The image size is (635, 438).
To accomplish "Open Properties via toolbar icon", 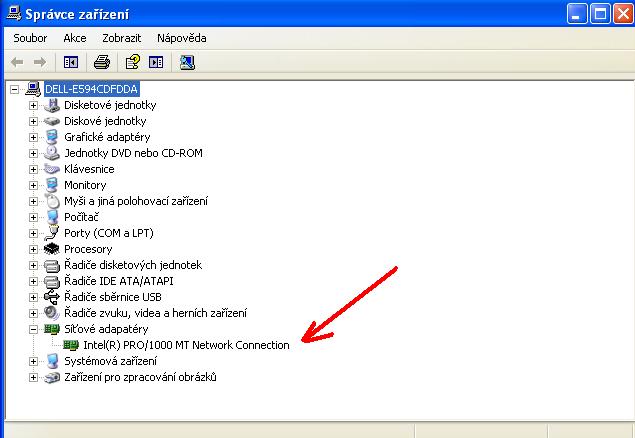I will pyautogui.click(x=133, y=62).
